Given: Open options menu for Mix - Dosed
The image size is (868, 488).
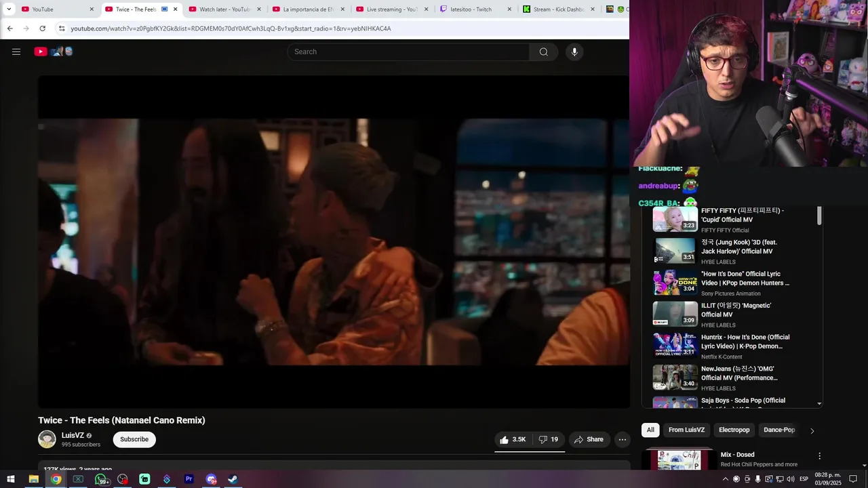Looking at the screenshot, I should click(819, 456).
